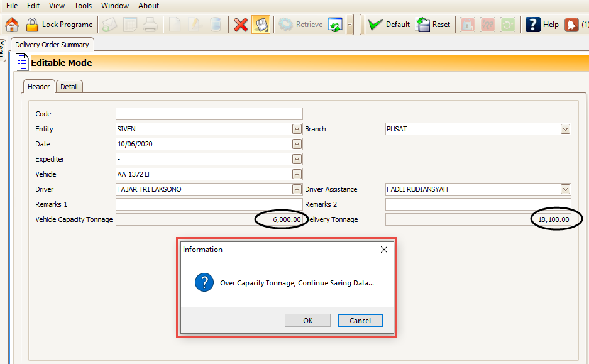Open the toolbar overflow arrow after the refresh icon

pos(350,25)
